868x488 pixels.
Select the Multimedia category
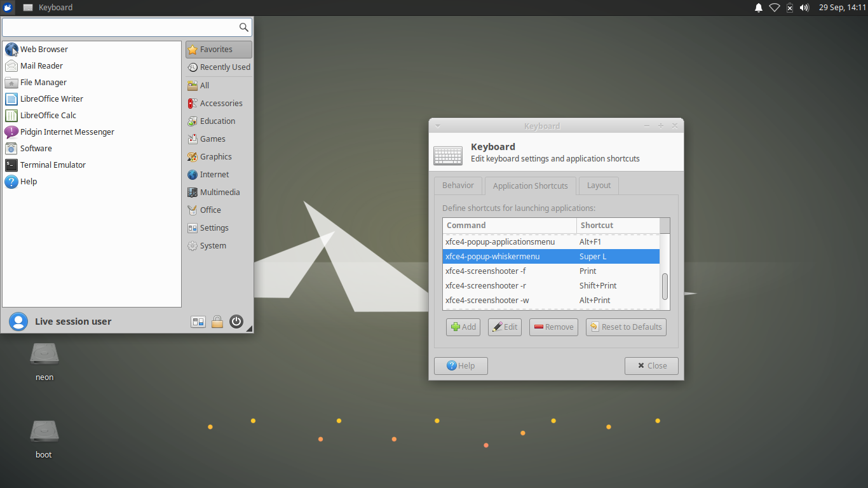click(x=219, y=192)
